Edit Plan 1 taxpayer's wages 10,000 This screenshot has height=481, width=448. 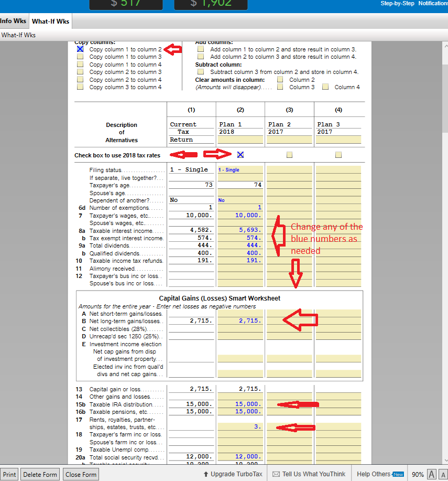[240, 216]
